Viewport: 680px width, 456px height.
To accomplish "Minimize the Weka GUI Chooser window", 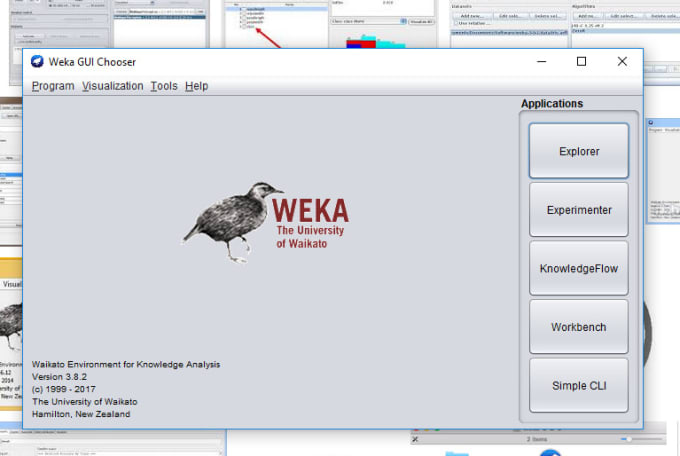I will [x=541, y=62].
